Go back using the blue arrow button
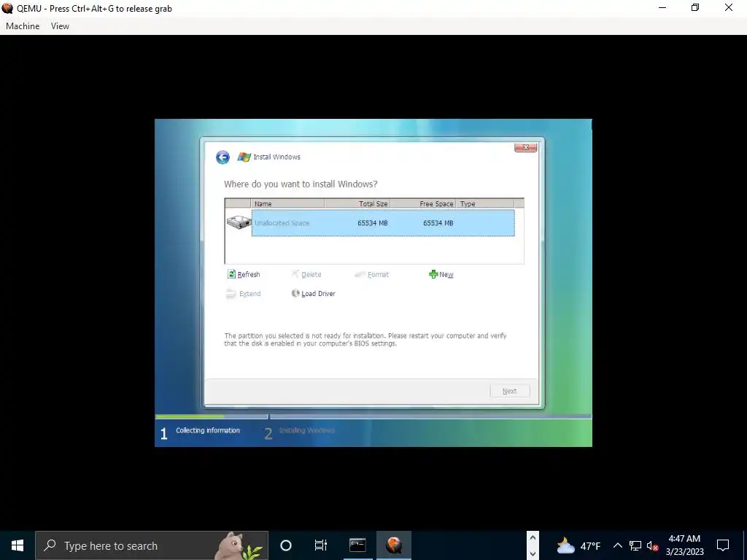 pos(222,157)
